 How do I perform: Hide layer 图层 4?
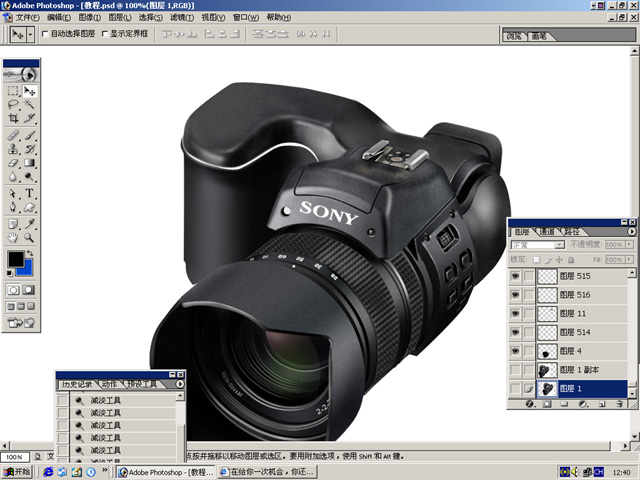pyautogui.click(x=516, y=351)
